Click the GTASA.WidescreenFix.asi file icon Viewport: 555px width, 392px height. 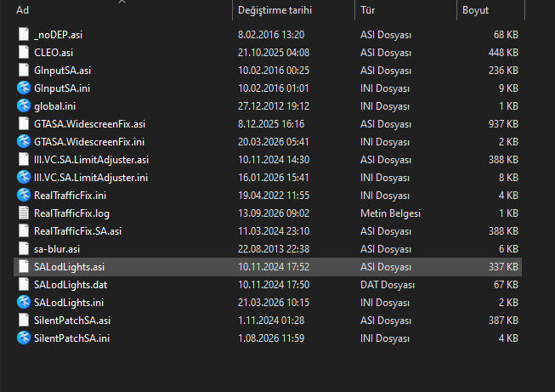(x=24, y=123)
